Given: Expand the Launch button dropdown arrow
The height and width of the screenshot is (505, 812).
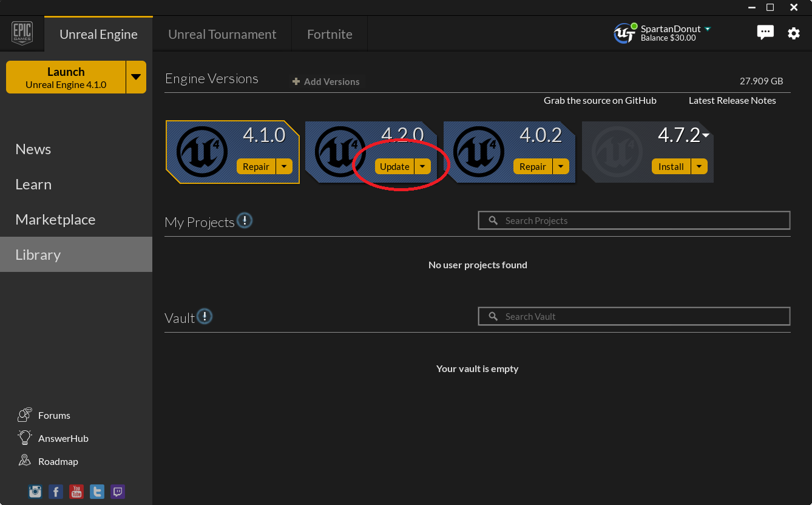Looking at the screenshot, I should (136, 77).
